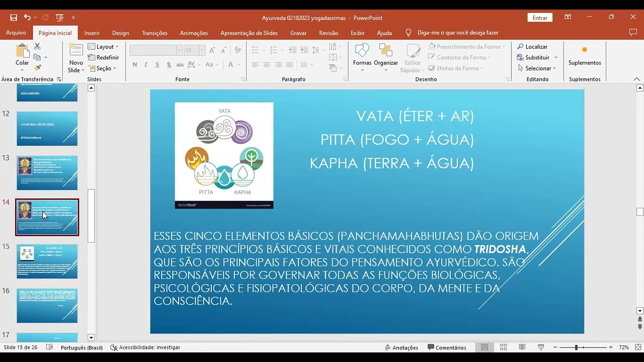Zoom out with the minus button

(x=555, y=347)
